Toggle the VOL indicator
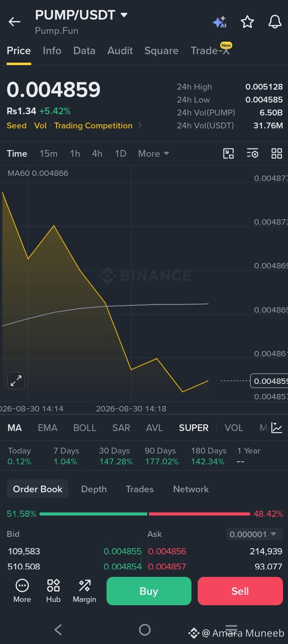This screenshot has width=288, height=644. [234, 428]
